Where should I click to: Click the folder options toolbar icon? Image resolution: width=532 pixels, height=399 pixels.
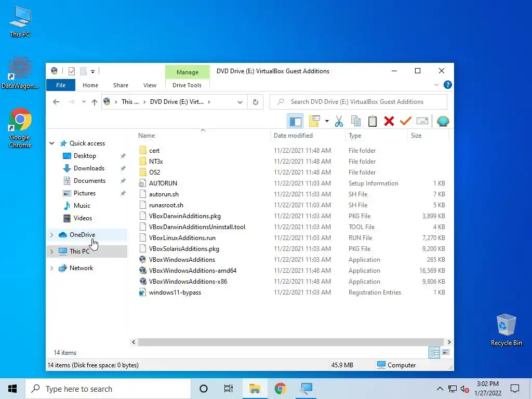(x=314, y=121)
